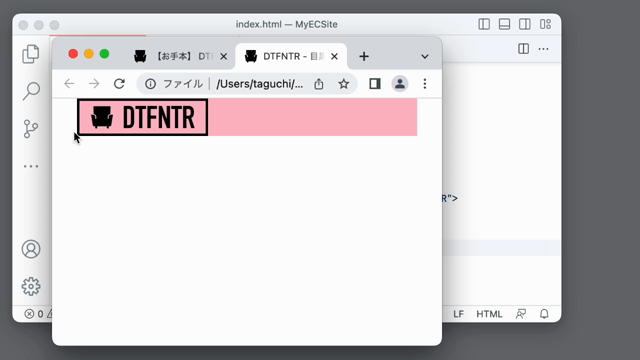Screen dimensions: 640x360
Task: Close the 【お手本】 browser tab
Action: coord(224,56)
